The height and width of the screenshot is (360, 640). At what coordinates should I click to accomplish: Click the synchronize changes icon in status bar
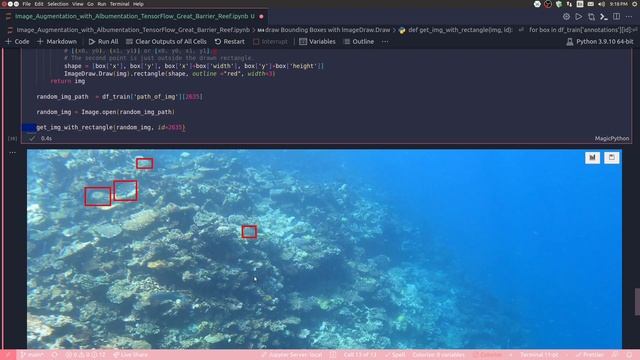[x=55, y=355]
